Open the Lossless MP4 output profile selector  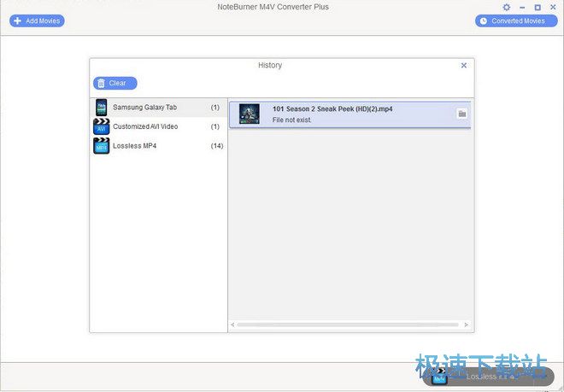point(482,376)
